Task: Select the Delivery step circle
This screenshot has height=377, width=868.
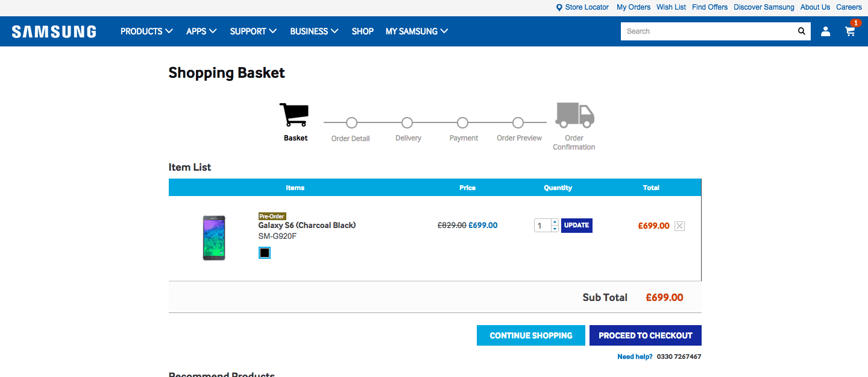Action: point(407,123)
